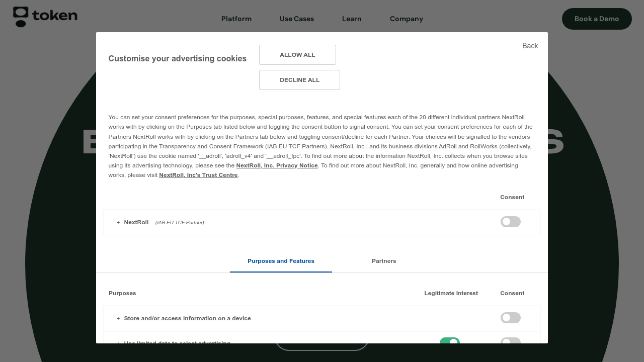The width and height of the screenshot is (644, 362).
Task: Open NextRoll, Inc's Trust Centre link
Action: point(198,175)
